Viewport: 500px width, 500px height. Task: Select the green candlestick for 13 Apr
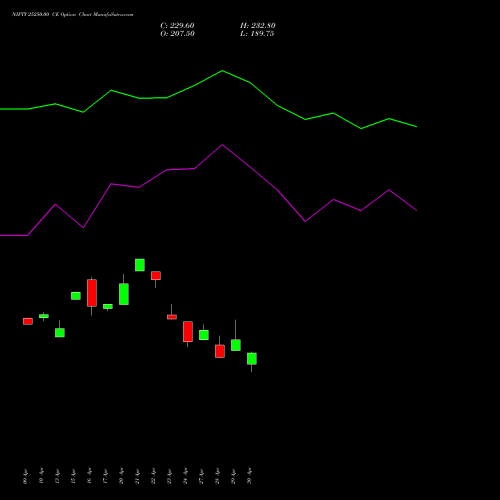[60, 332]
